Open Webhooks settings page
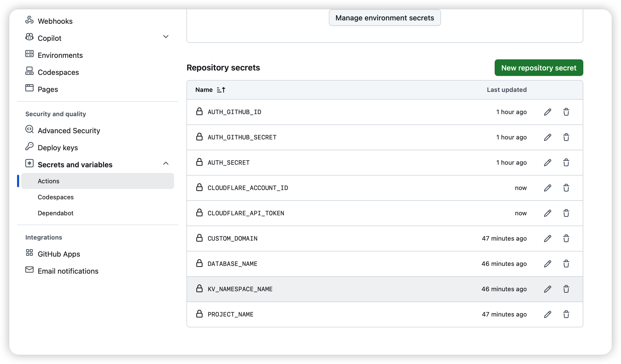 pyautogui.click(x=55, y=21)
